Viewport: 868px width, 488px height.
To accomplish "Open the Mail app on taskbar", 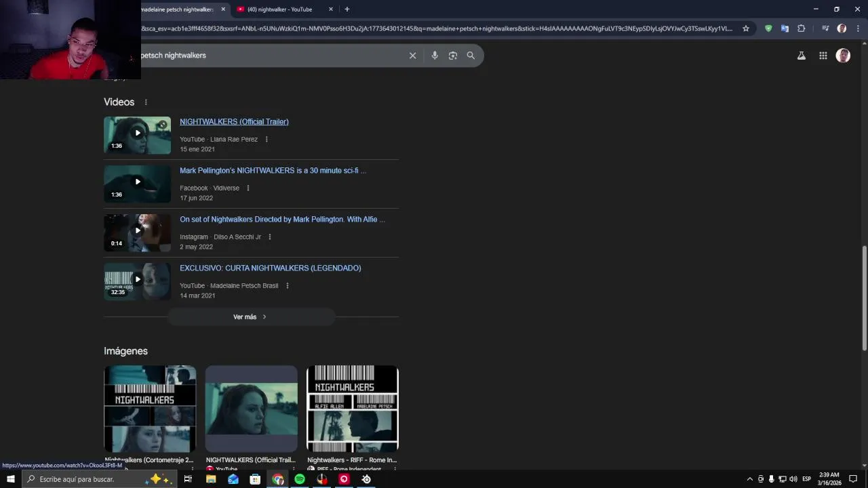I will pyautogui.click(x=233, y=479).
